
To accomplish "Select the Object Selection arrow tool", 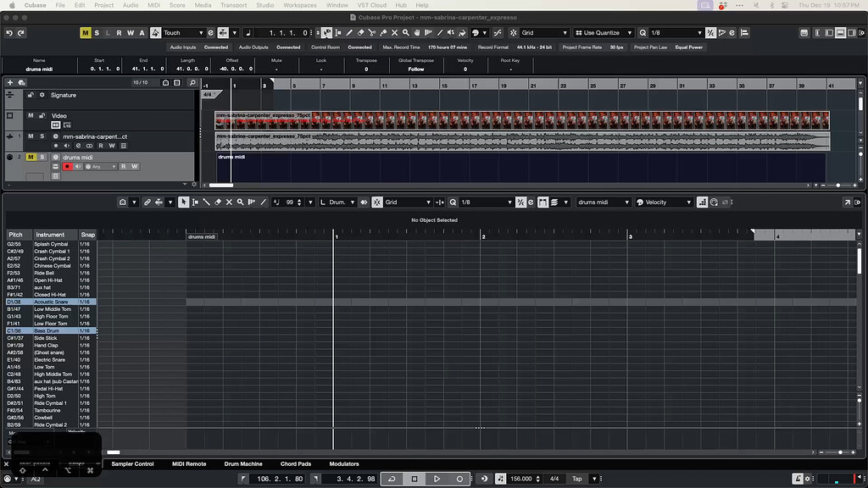I will 185,202.
